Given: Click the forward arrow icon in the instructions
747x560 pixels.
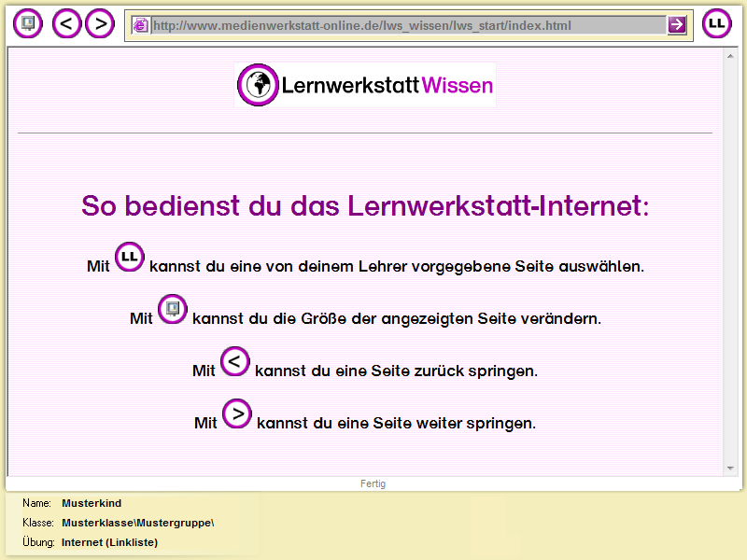Looking at the screenshot, I should pos(237,413).
